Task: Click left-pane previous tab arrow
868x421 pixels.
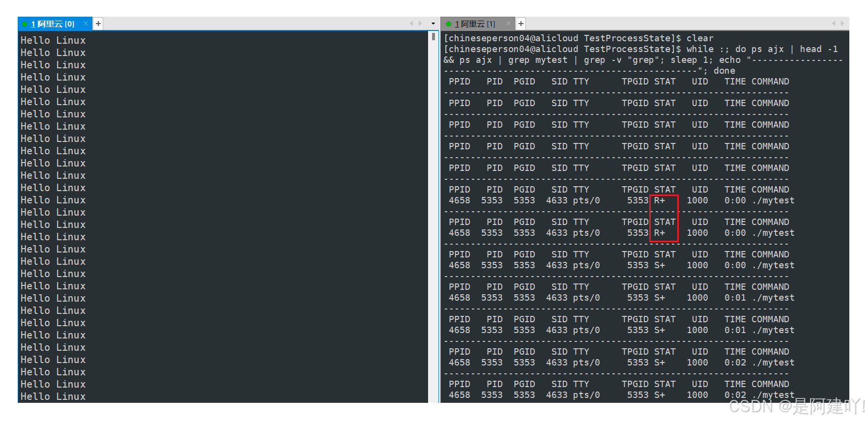Action: coord(412,23)
